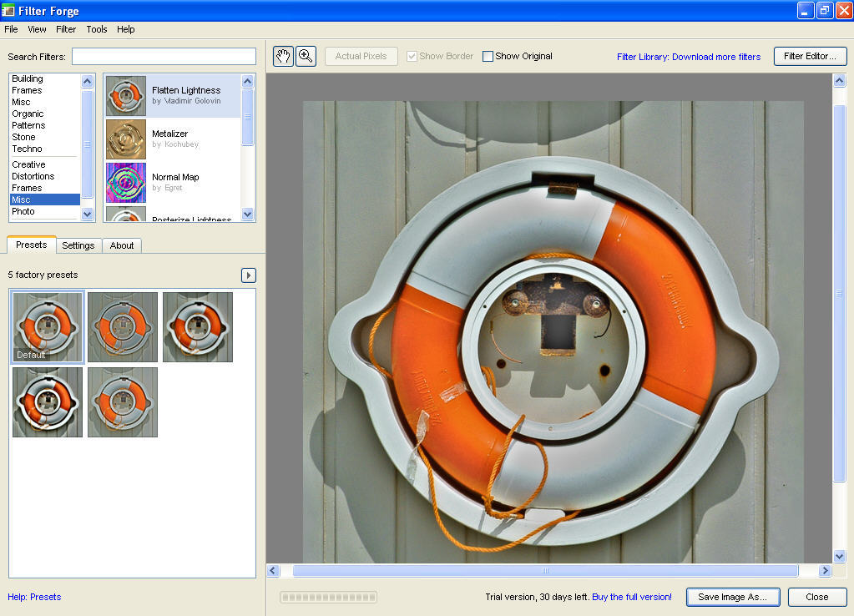Select the Hand pan tool
Image resolution: width=854 pixels, height=616 pixels.
(283, 56)
